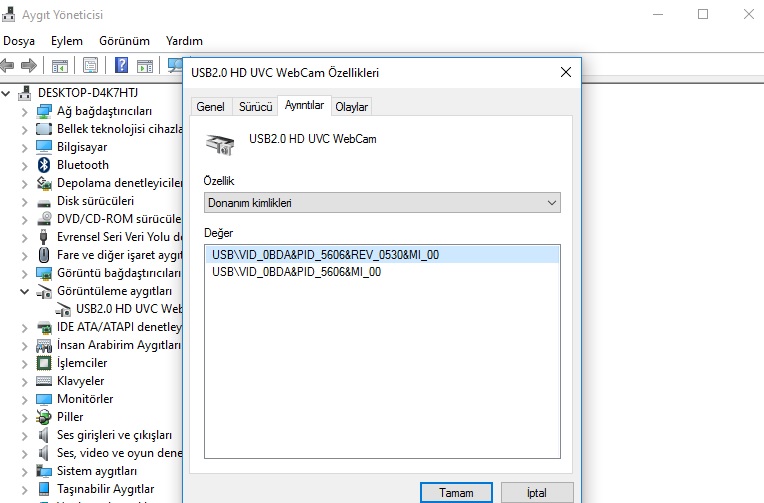The image size is (764, 503).
Task: Click the Evrensel Seri Veri Yolu USB icon
Action: pos(44,236)
